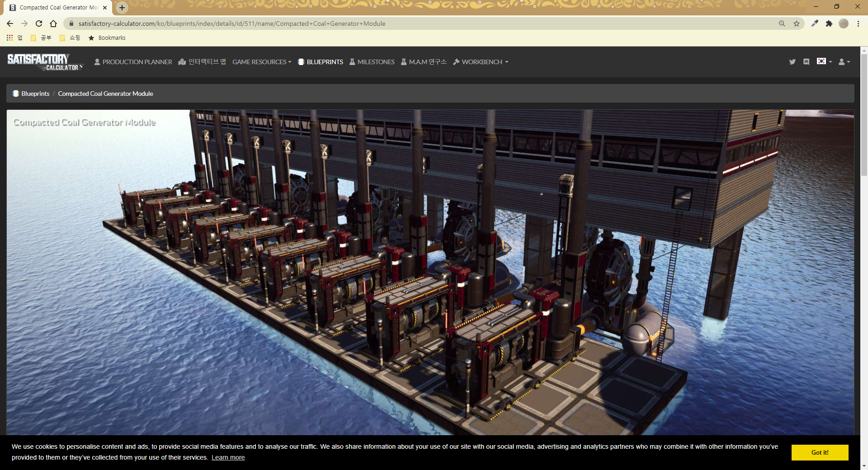868x470 pixels.
Task: Open the Chrome three-dot menu
Action: (858, 23)
